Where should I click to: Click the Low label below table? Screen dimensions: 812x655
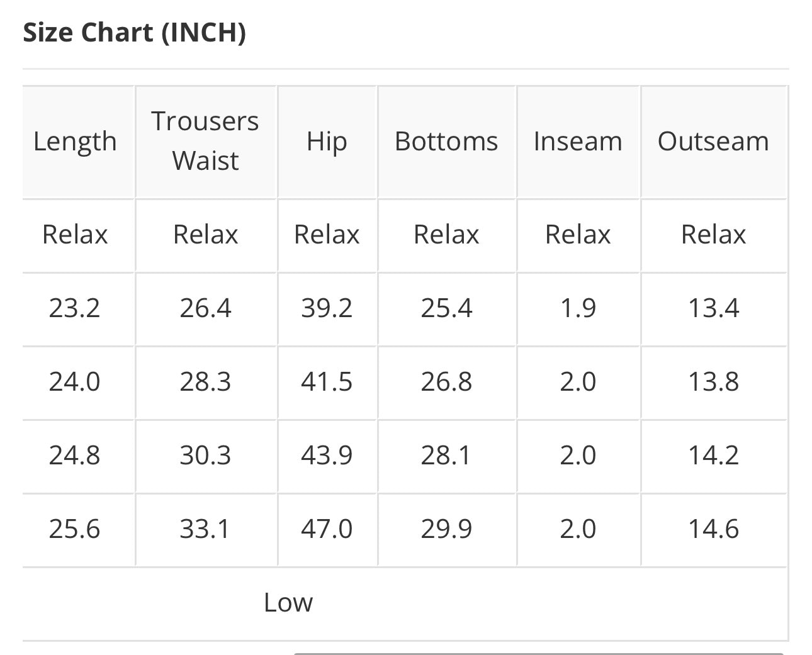[288, 603]
